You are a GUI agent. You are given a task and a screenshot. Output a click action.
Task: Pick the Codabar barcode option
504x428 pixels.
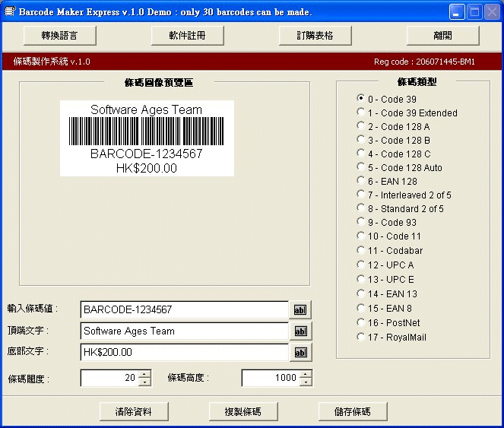point(361,250)
